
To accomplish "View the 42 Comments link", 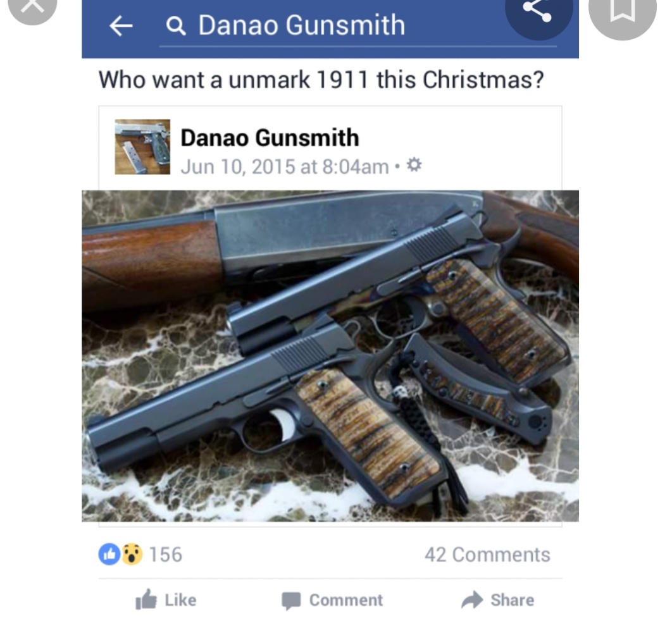I will [487, 555].
